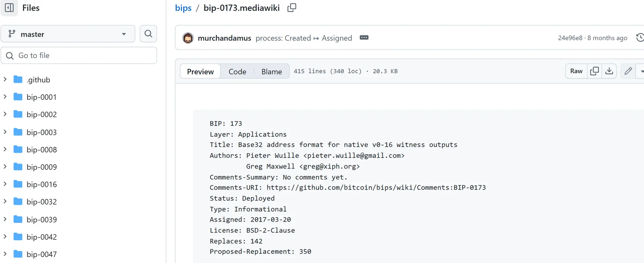This screenshot has width=644, height=263.
Task: Click the search files magnifier button
Action: pyautogui.click(x=148, y=34)
